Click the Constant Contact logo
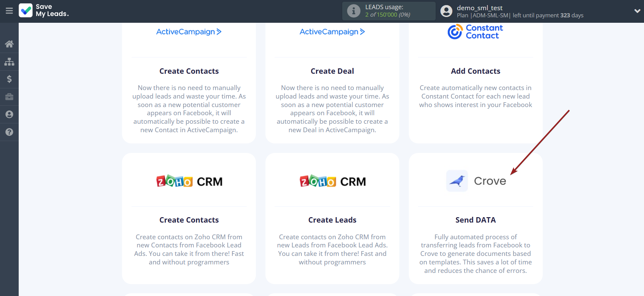Viewport: 644px width, 296px height. 475,32
